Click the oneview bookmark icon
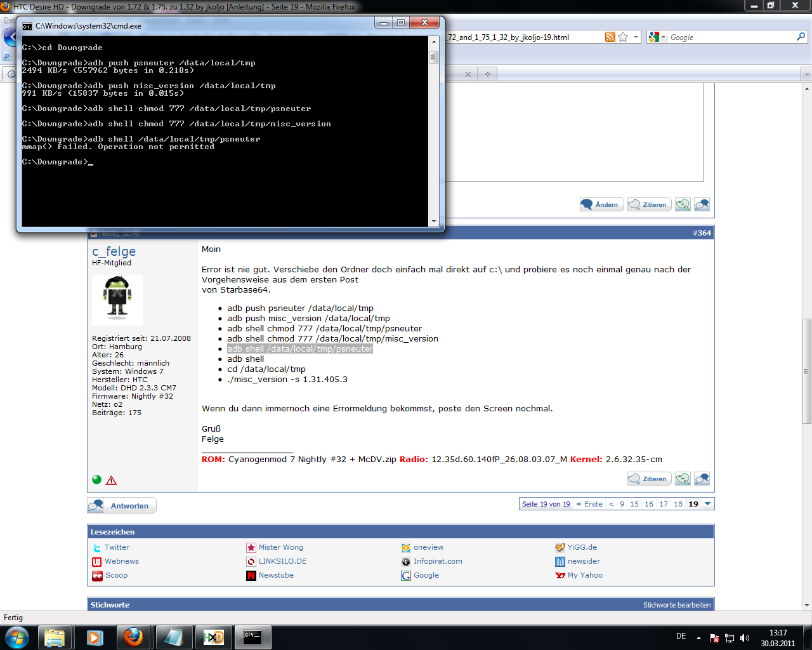812x650 pixels. tap(406, 547)
